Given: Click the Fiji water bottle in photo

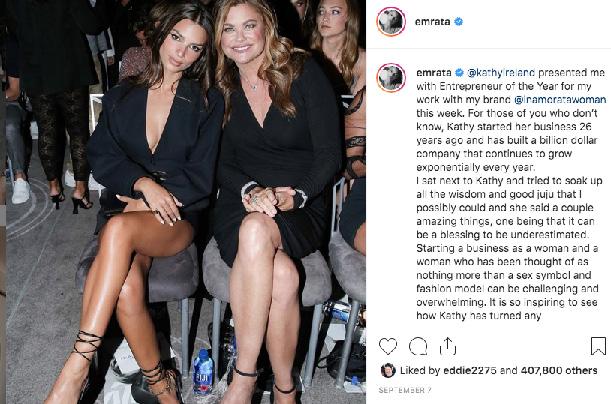Looking at the screenshot, I should point(203,371).
